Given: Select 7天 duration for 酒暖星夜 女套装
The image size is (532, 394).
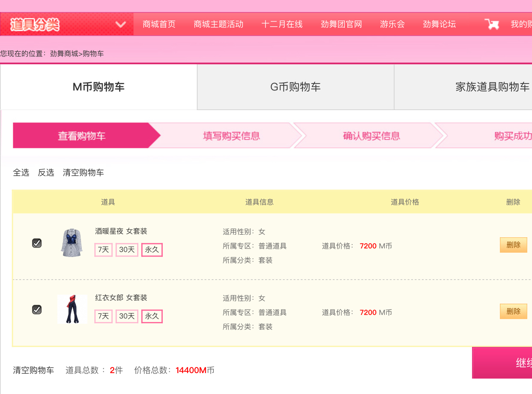Looking at the screenshot, I should [104, 250].
